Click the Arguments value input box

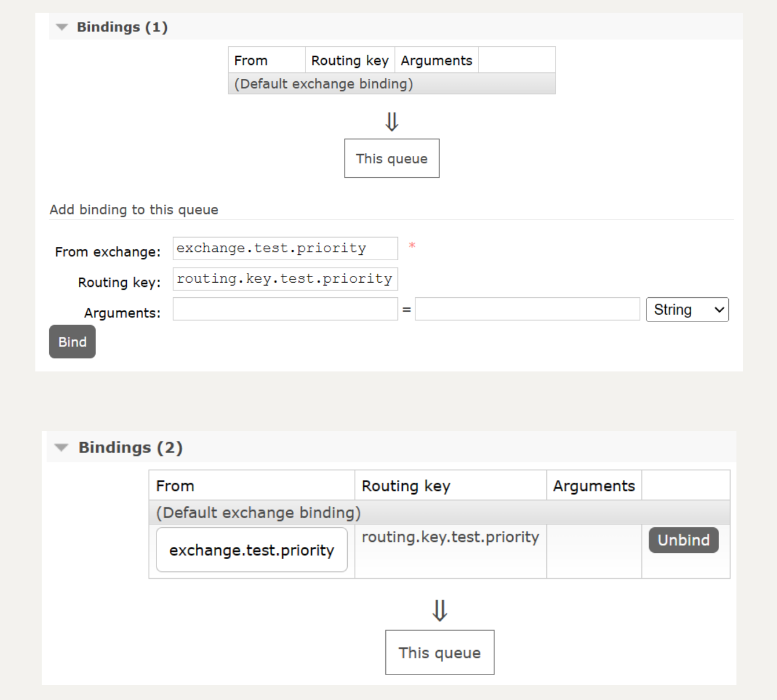527,309
